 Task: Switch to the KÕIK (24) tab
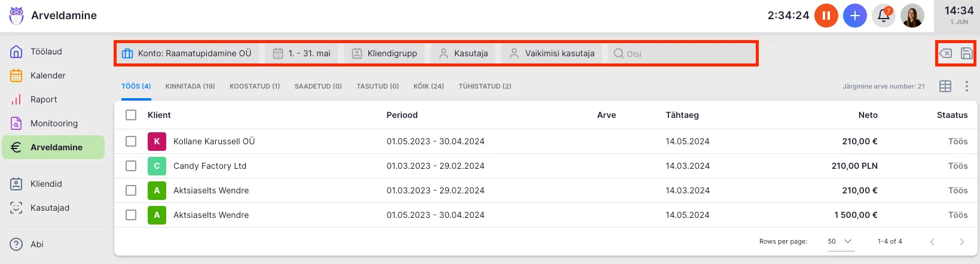tap(428, 86)
